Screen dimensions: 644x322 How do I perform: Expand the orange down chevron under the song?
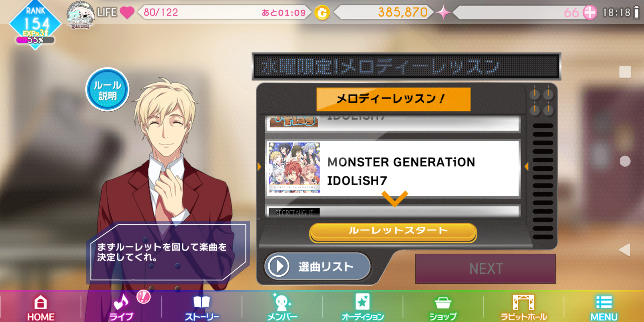point(395,199)
